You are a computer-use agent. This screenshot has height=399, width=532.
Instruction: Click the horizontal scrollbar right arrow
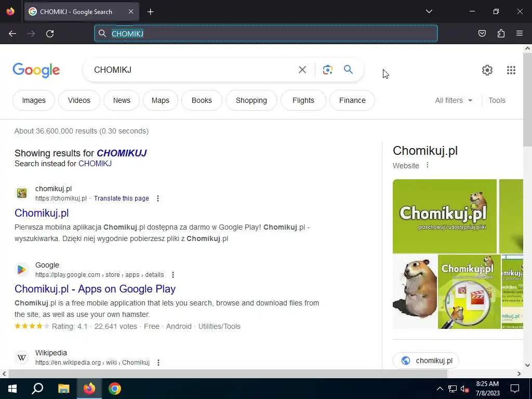[x=519, y=374]
